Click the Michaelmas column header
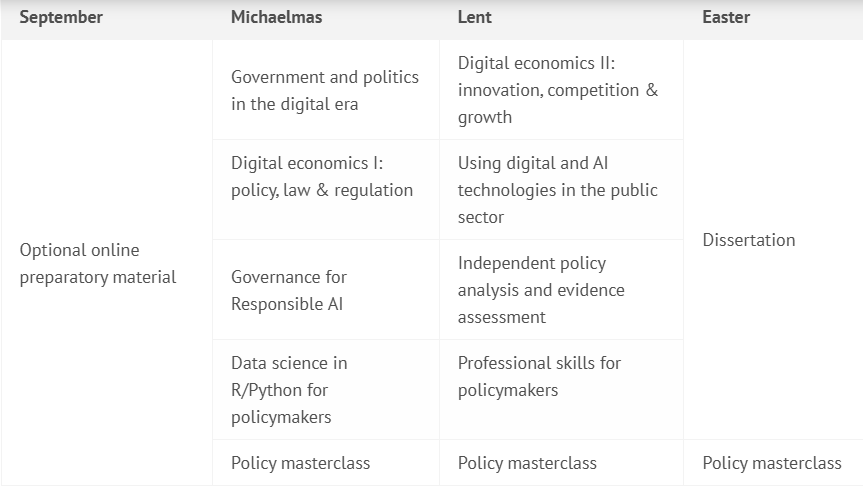This screenshot has height=486, width=863. [x=277, y=17]
